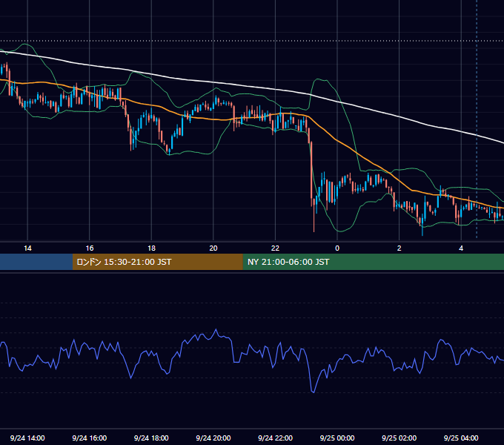Click the 9/24 16:00 time label
The height and width of the screenshot is (445, 504).
pos(90,438)
